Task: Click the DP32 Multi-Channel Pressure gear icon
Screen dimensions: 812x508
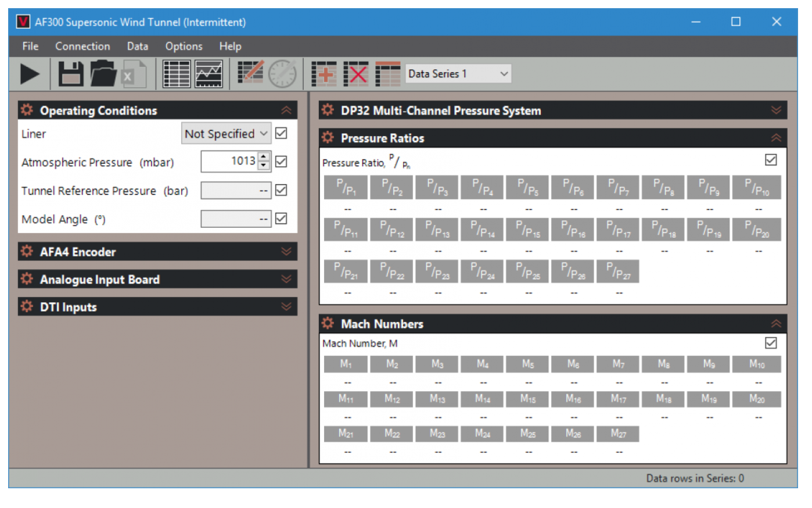Action: 328,110
